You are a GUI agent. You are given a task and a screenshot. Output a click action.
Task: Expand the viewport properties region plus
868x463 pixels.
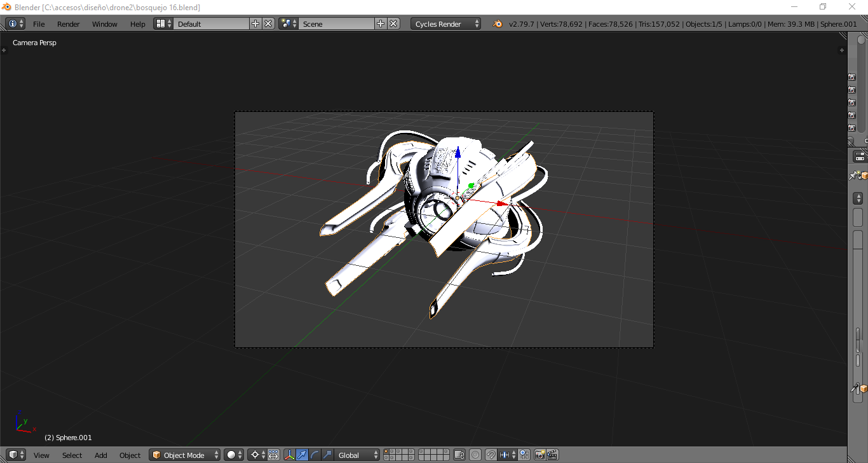point(842,50)
